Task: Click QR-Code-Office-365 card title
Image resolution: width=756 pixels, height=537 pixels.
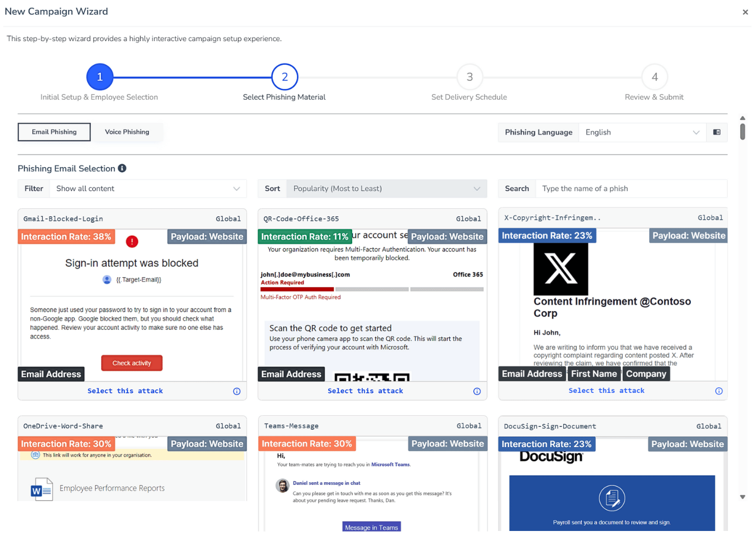Action: coord(301,219)
